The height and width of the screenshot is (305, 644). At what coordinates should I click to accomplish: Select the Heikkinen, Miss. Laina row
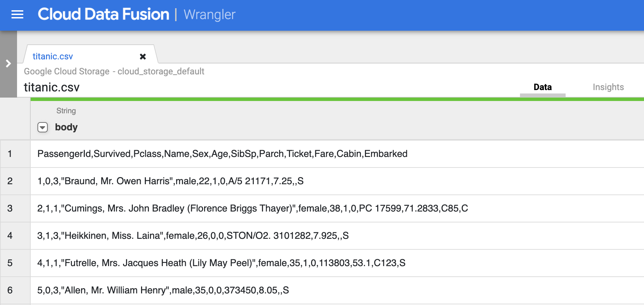(337, 236)
